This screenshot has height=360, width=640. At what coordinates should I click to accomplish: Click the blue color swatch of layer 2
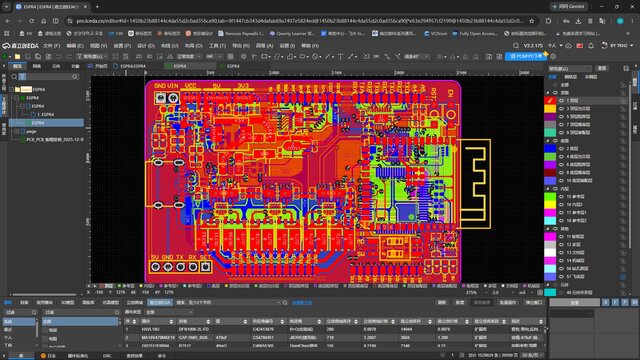click(x=550, y=149)
